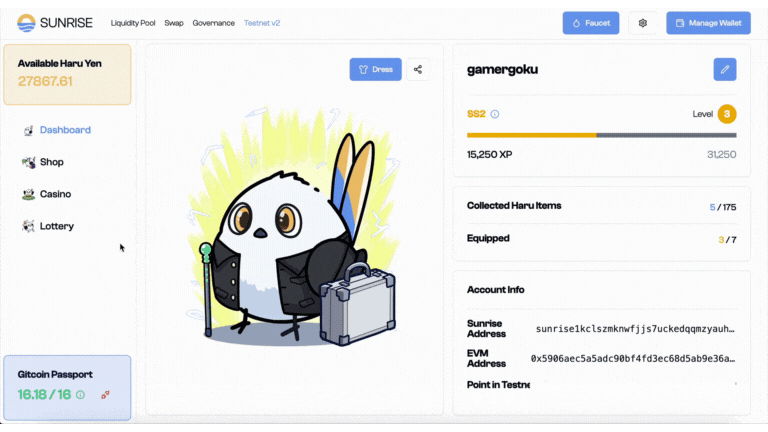Open the Governance tab

coord(213,23)
